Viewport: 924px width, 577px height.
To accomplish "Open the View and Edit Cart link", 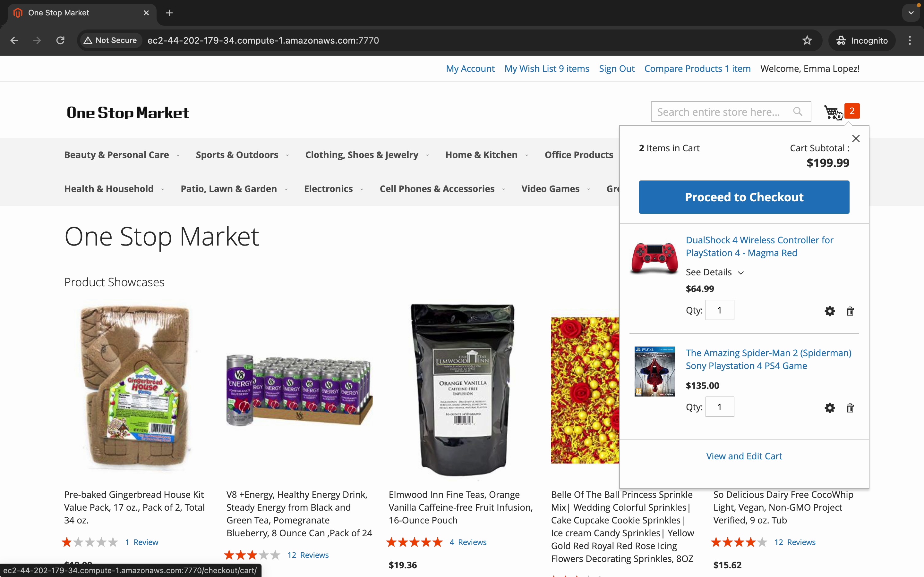I will [744, 456].
